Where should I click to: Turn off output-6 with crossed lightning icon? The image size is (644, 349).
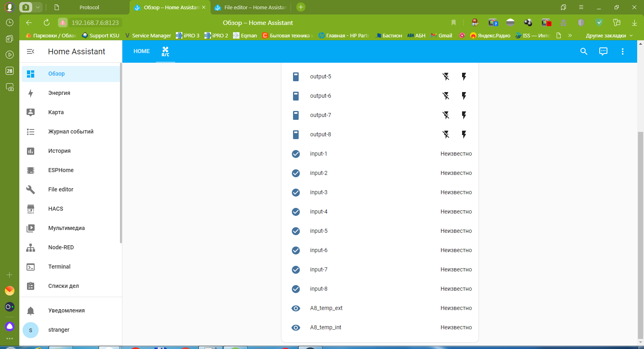coord(446,96)
